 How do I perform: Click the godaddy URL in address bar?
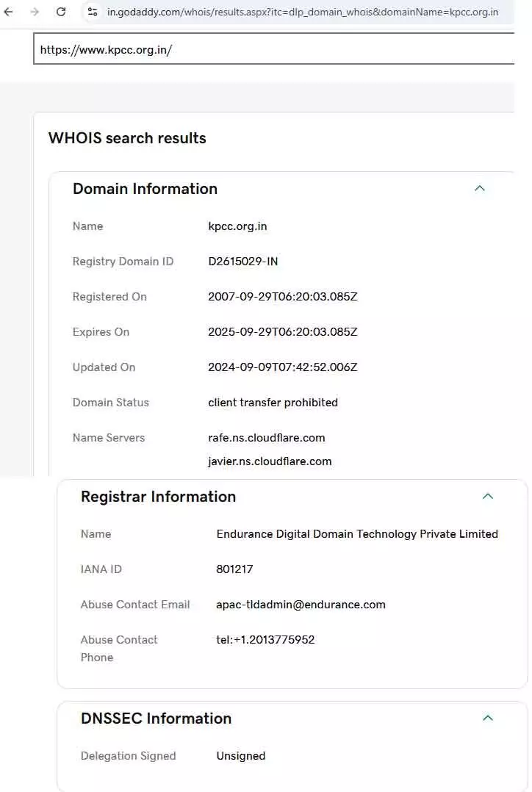pyautogui.click(x=302, y=12)
